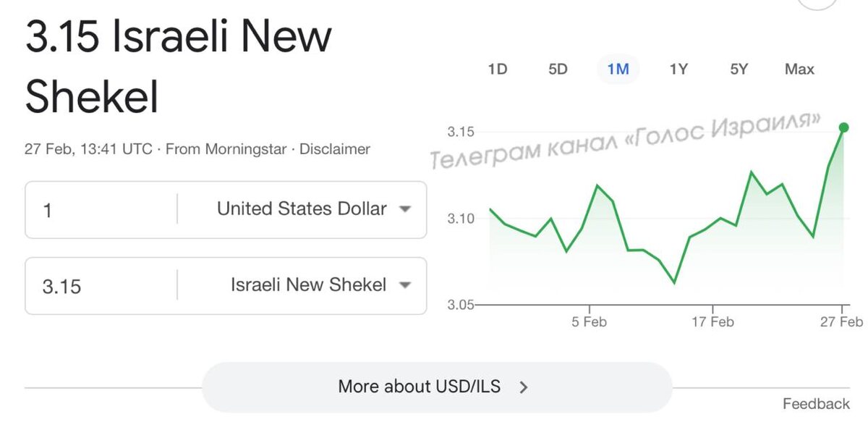Show the Max time range
Viewport: 868px width, 438px height.
tap(799, 70)
